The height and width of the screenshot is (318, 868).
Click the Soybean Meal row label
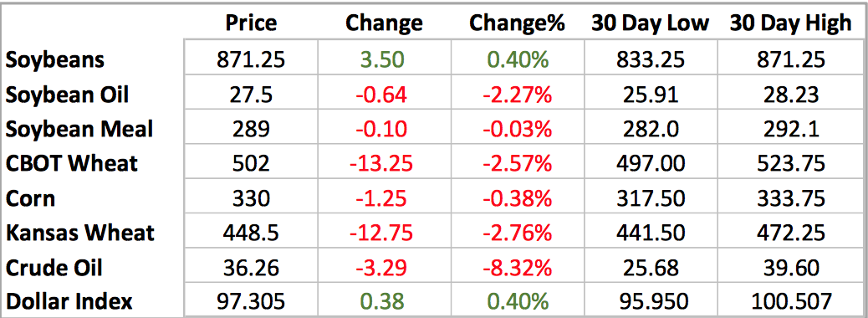(x=79, y=129)
